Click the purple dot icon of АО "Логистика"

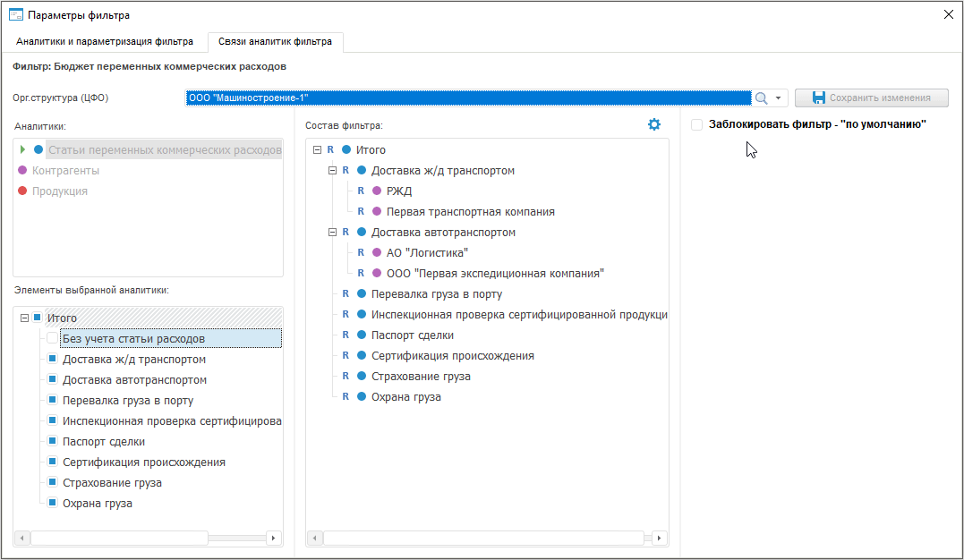pos(377,253)
